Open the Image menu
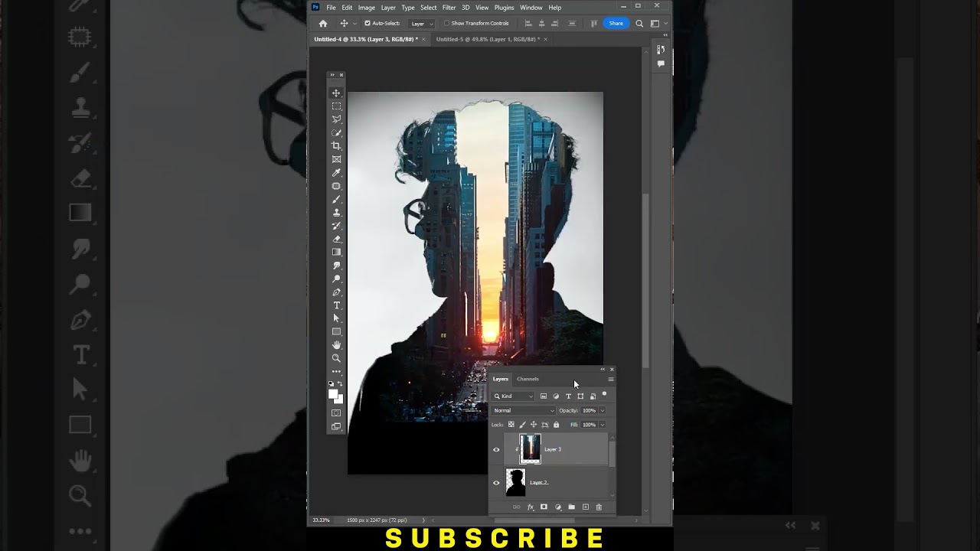 [x=367, y=8]
